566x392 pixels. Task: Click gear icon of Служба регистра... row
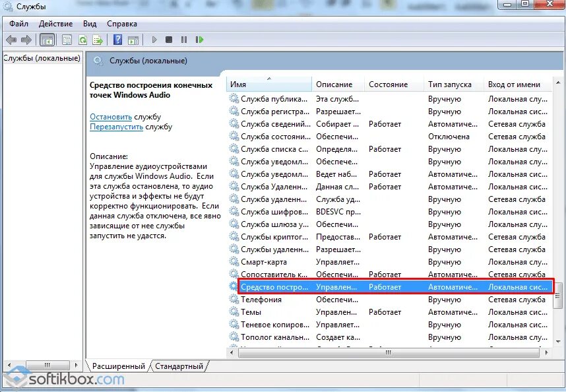click(x=234, y=111)
